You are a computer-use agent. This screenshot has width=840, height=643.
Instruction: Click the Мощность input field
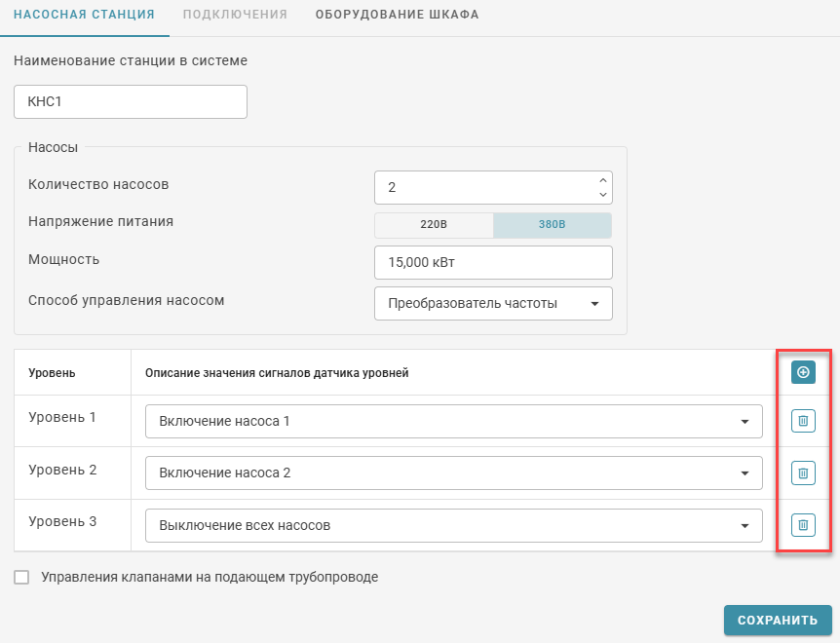coord(493,262)
